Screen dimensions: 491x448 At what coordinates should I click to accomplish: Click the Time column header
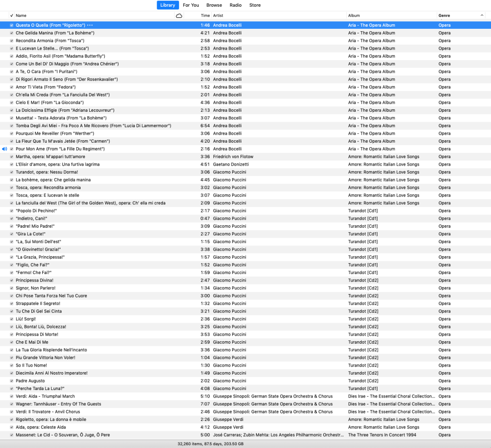205,15
